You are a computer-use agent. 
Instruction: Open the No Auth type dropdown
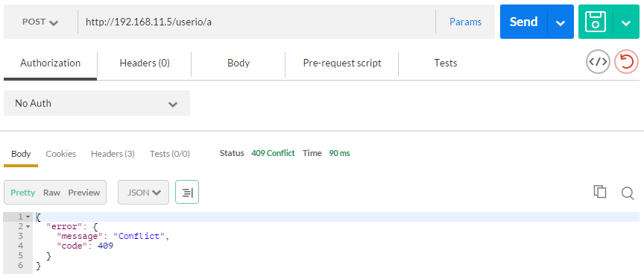(97, 103)
